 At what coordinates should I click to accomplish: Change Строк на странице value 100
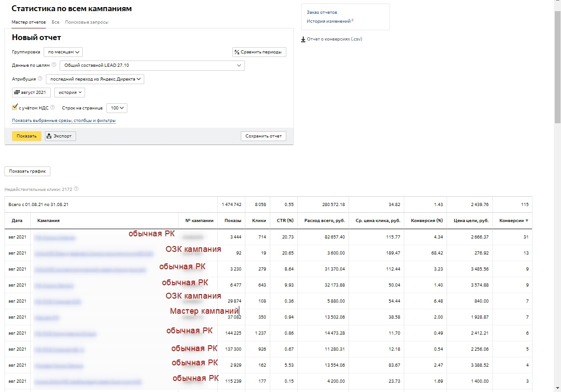click(x=117, y=108)
